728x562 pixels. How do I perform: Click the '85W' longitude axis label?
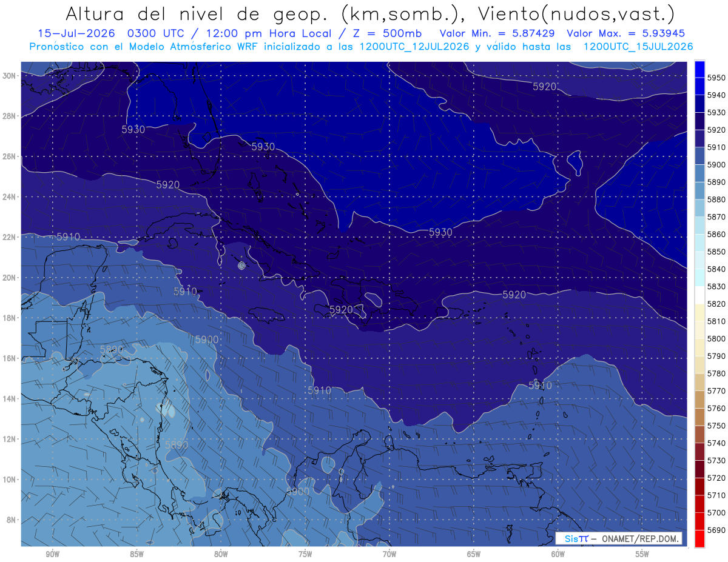click(136, 554)
